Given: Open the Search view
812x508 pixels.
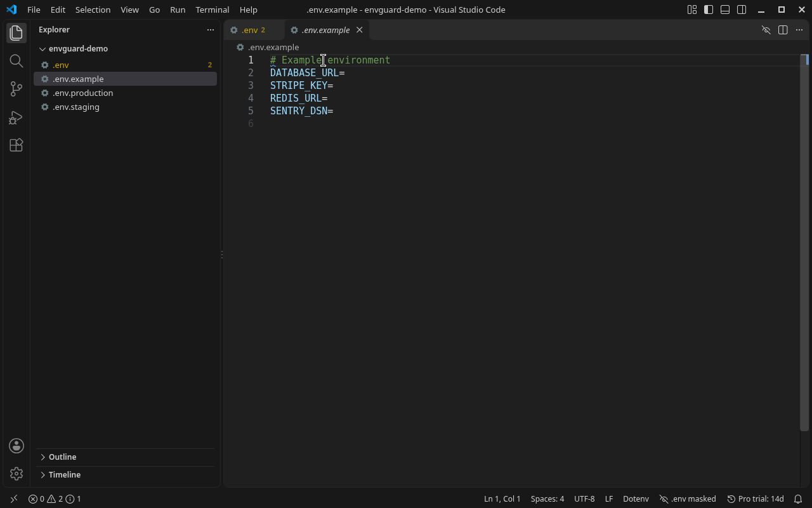Looking at the screenshot, I should pos(16,61).
